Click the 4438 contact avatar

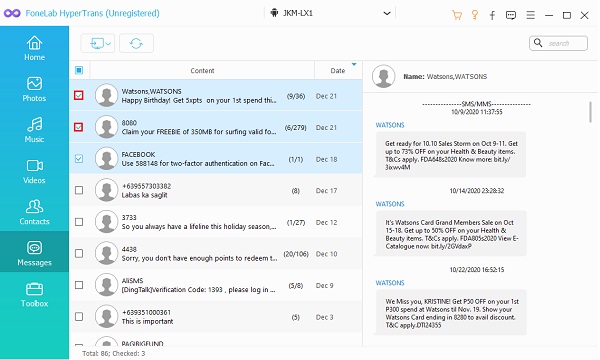click(x=106, y=253)
